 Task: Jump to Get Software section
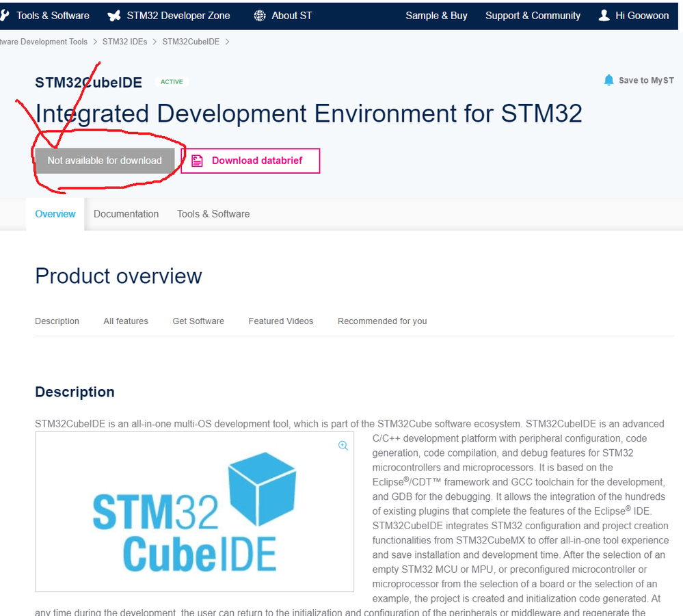click(198, 321)
